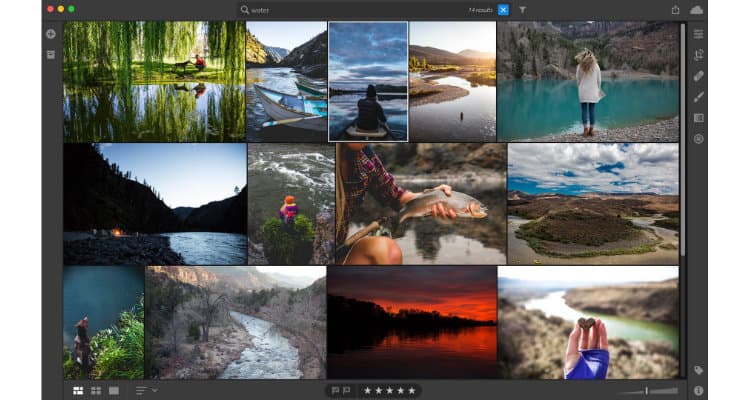Select the Radial Gradient tool
Viewport: 750px width, 400px height.
[x=698, y=139]
